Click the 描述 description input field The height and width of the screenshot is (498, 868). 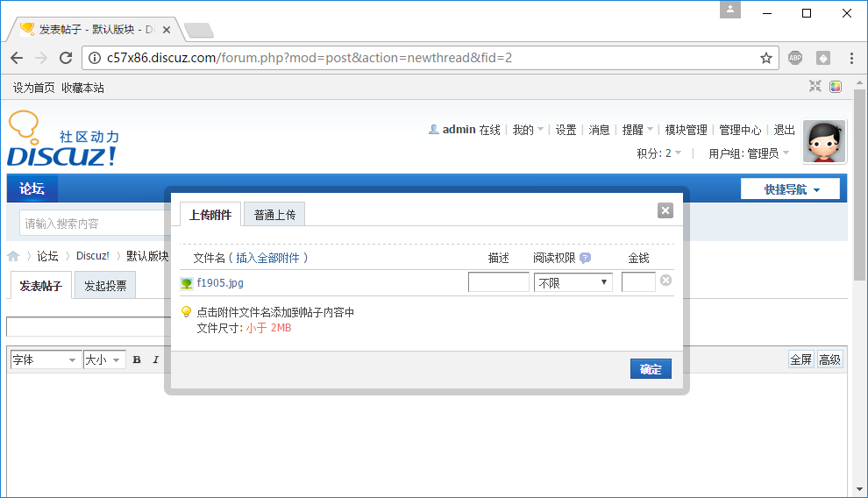(x=498, y=282)
